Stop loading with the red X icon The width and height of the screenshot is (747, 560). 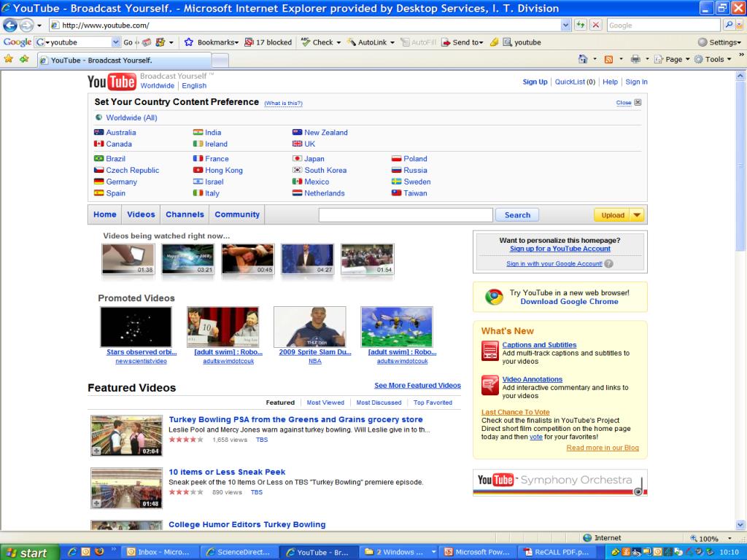click(x=595, y=26)
